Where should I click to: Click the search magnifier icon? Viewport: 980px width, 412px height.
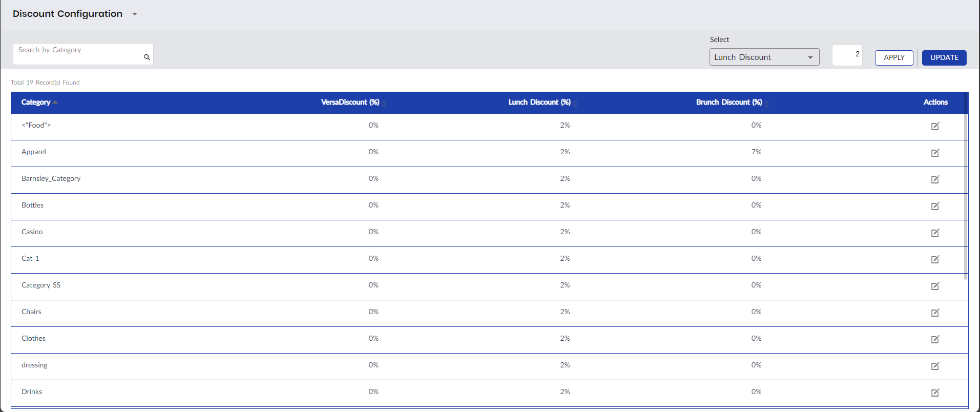coord(147,57)
